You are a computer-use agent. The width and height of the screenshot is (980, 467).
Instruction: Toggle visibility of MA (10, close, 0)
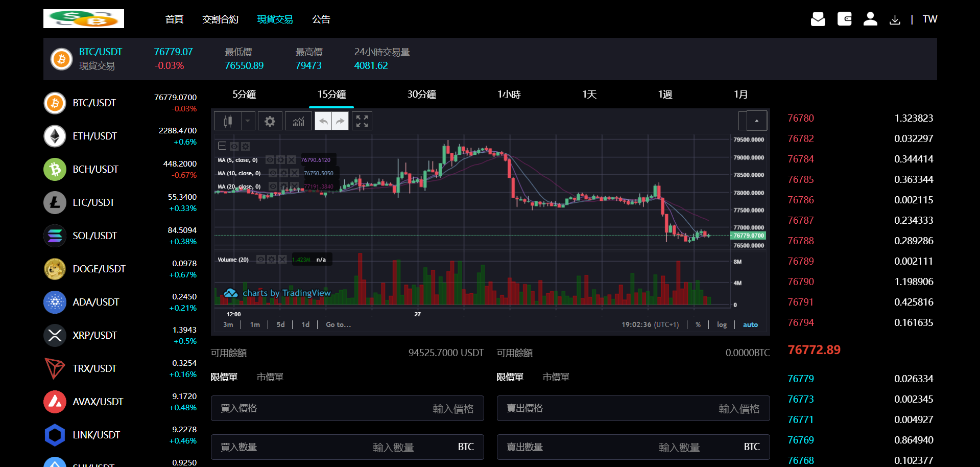[273, 173]
